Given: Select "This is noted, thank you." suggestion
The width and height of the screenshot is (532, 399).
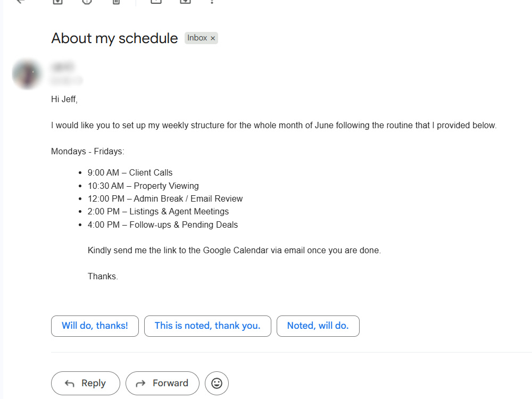Looking at the screenshot, I should tap(207, 326).
